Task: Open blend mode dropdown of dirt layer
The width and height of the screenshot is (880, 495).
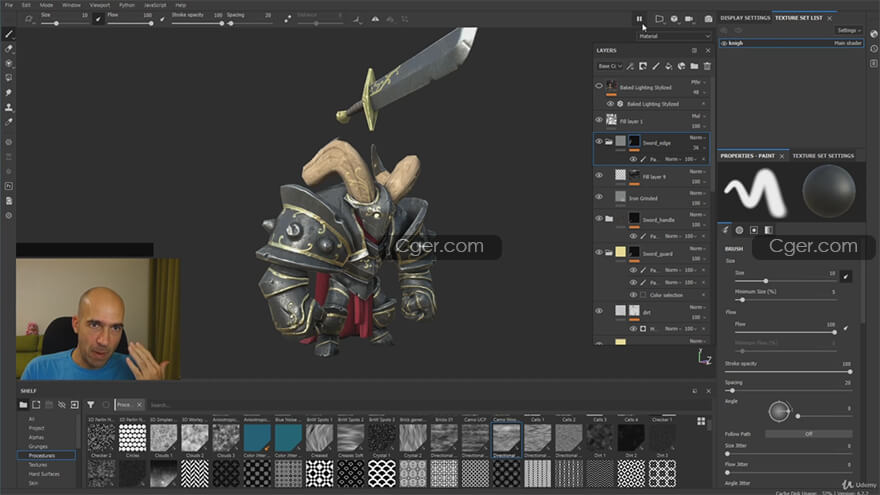Action: point(698,307)
